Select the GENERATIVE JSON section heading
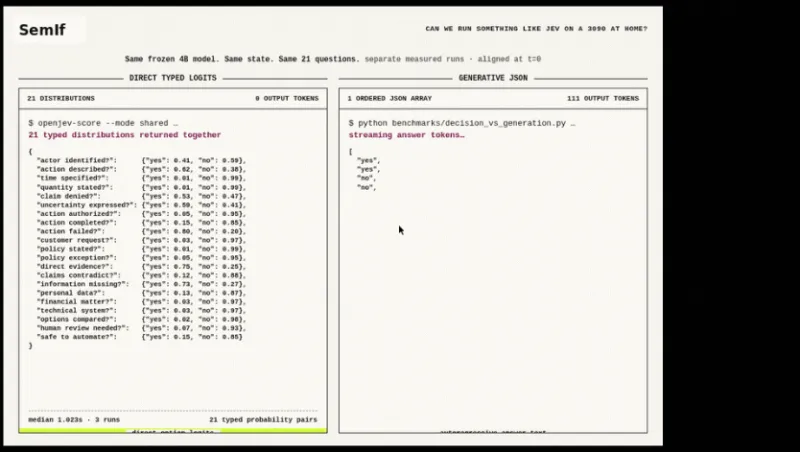This screenshot has width=800, height=452. click(493, 78)
